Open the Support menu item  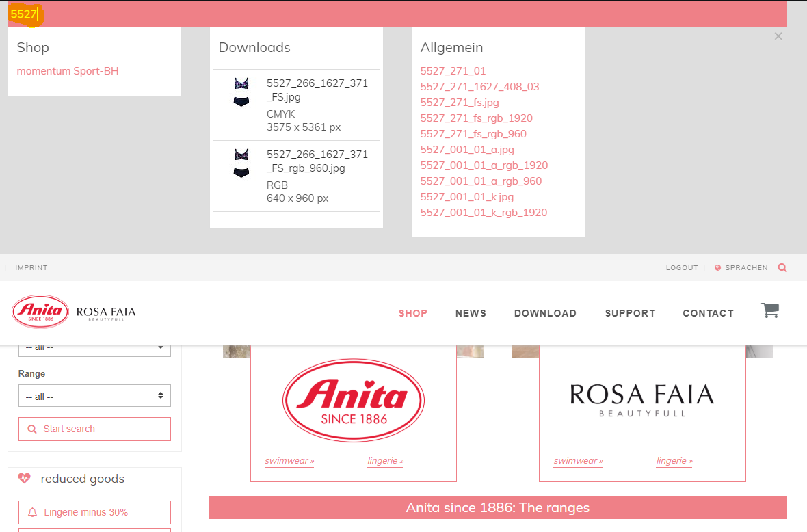(630, 313)
